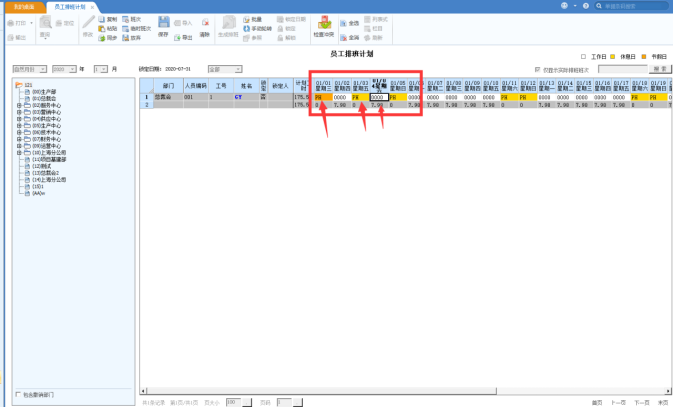Toggle the 仅显示同排班组 checkbox
The width and height of the screenshot is (673, 407).
tap(539, 69)
